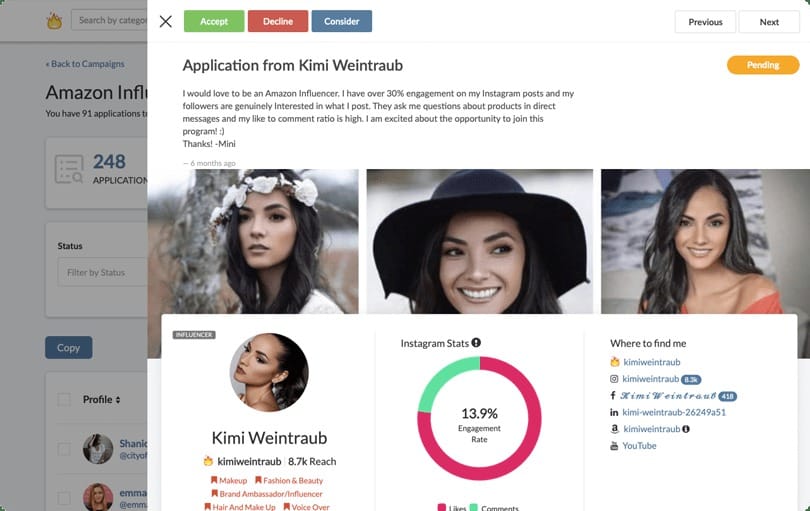Accept the application with green button
Viewport: 810px width, 511px height.
pyautogui.click(x=214, y=21)
